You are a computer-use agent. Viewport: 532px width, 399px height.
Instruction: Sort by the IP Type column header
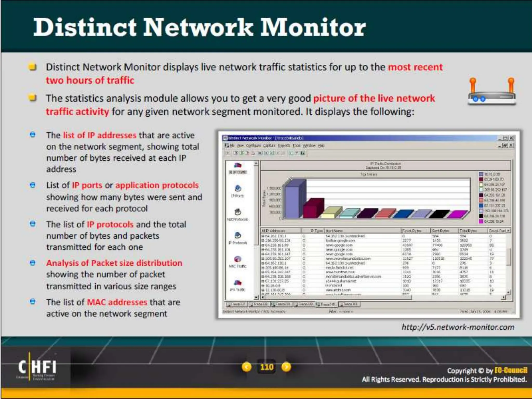313,231
